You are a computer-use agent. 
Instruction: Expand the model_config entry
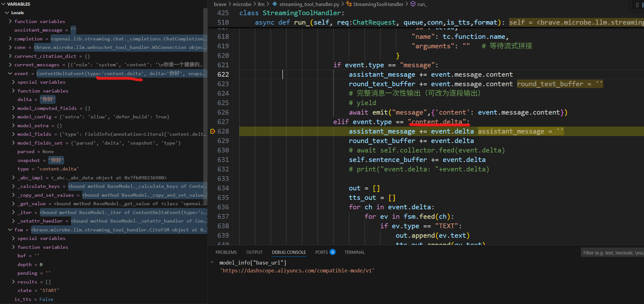click(13, 117)
